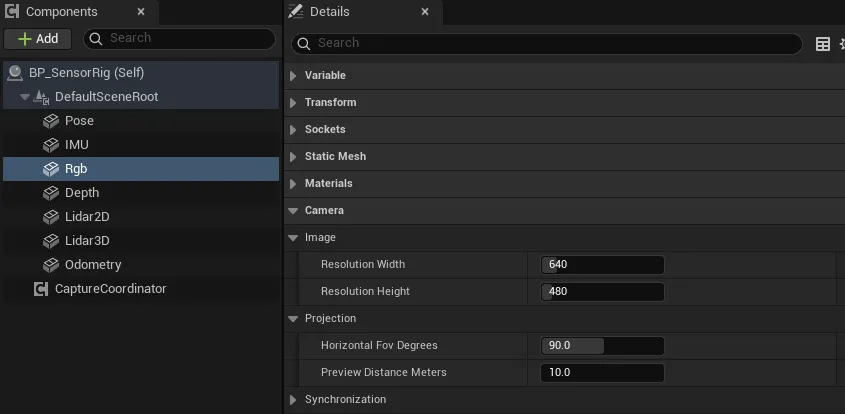Click the Rgb component mesh icon
Screen dimensions: 845x414
pos(51,169)
